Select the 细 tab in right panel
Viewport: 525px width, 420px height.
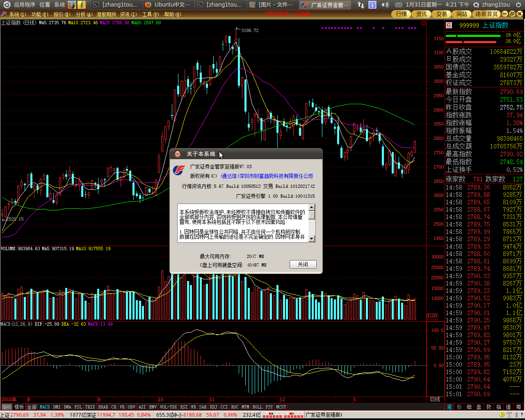tap(469, 407)
